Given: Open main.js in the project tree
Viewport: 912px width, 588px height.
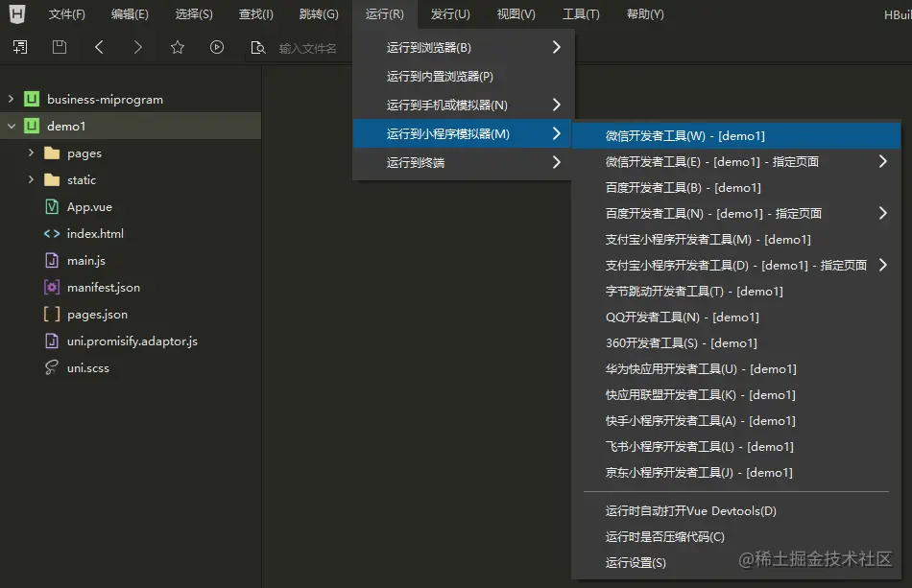Looking at the screenshot, I should (86, 260).
